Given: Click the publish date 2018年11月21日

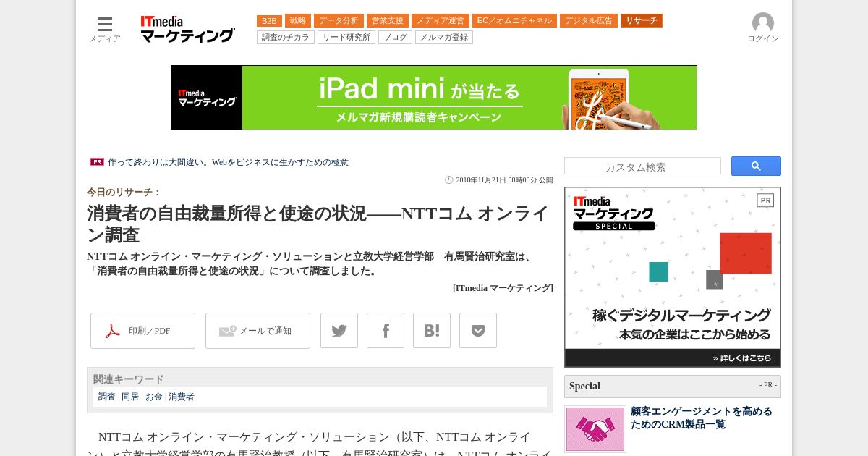Looking at the screenshot, I should click(504, 180).
